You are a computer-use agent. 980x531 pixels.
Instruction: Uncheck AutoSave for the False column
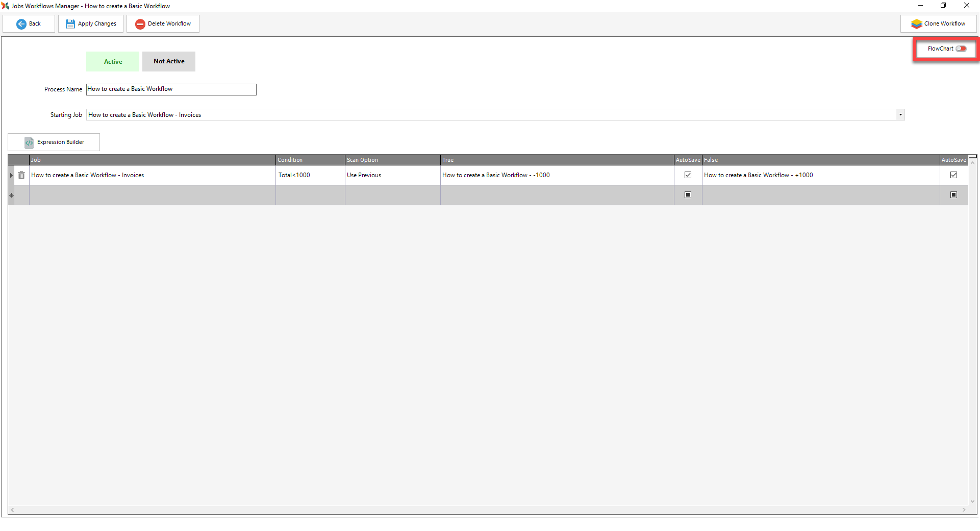953,175
